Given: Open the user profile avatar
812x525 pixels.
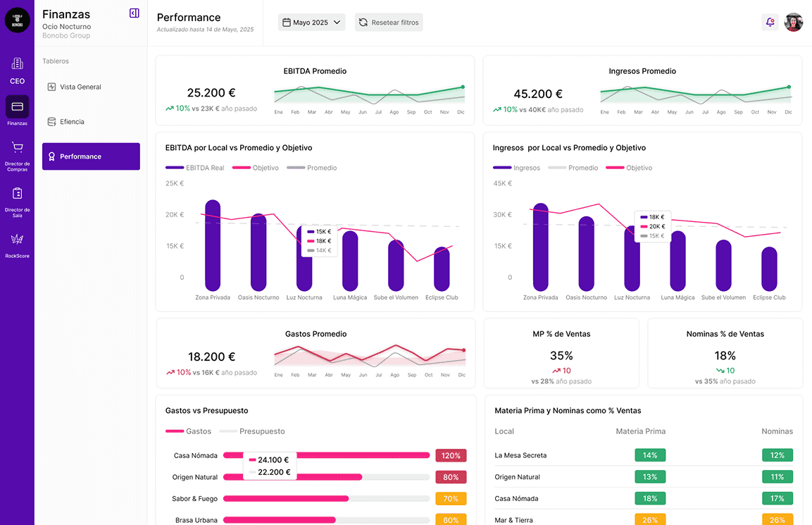Looking at the screenshot, I should [x=794, y=23].
